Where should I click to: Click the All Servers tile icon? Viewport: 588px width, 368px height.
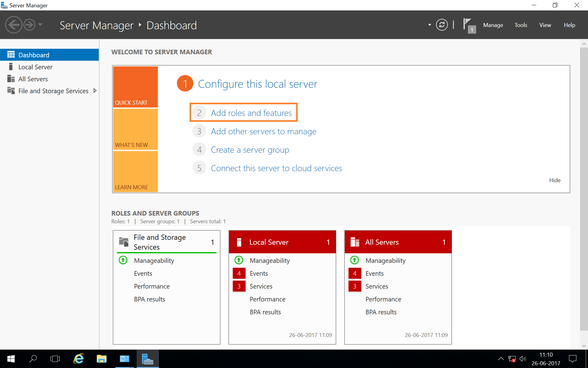355,242
